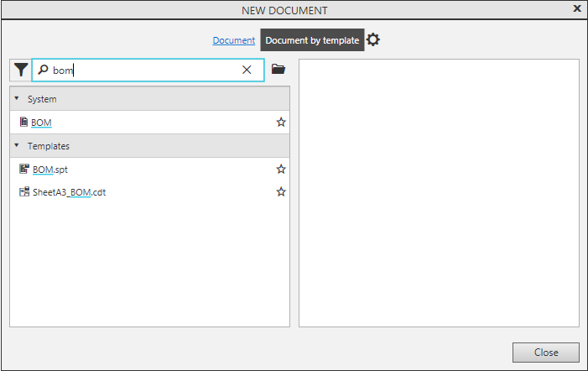Click the open folder icon beside search
The image size is (588, 371).
pos(278,70)
